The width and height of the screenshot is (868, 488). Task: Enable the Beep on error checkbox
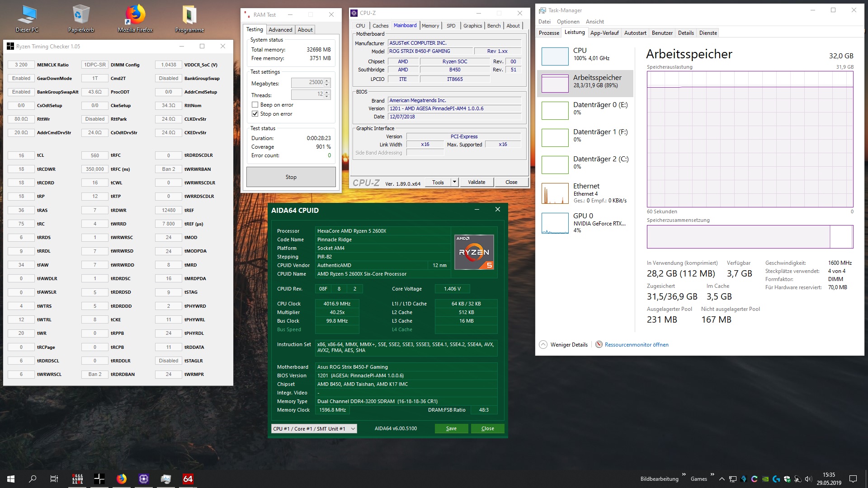[x=255, y=105]
